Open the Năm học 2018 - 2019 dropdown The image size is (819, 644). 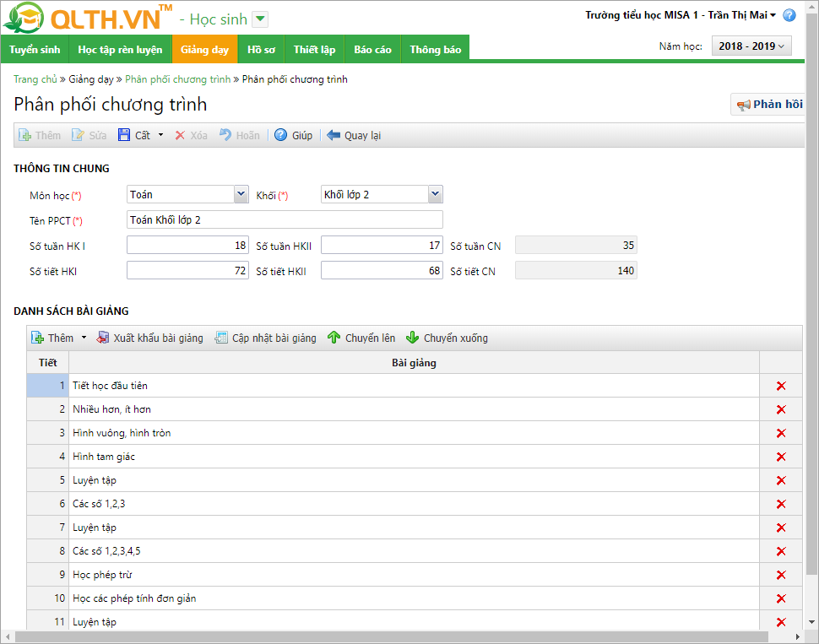[751, 46]
